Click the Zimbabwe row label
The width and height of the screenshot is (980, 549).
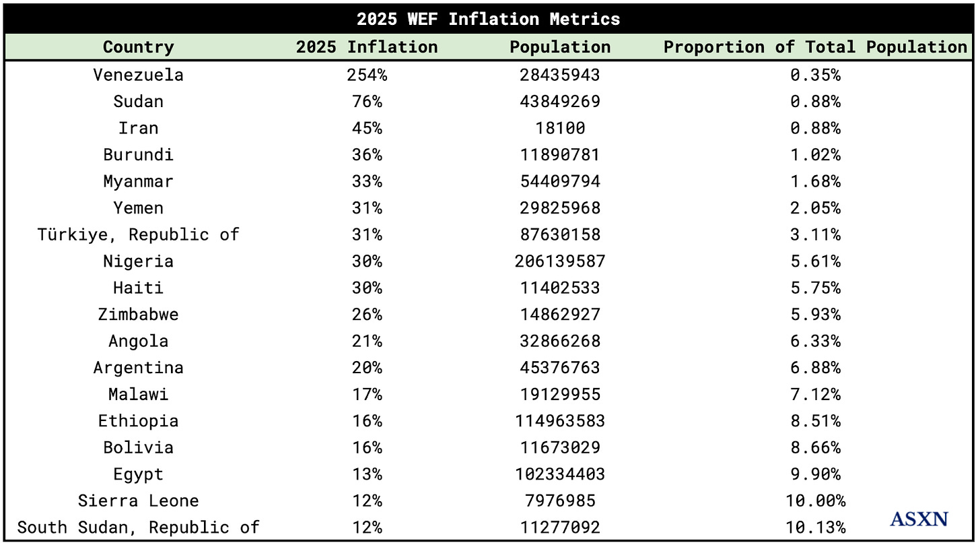(x=138, y=315)
